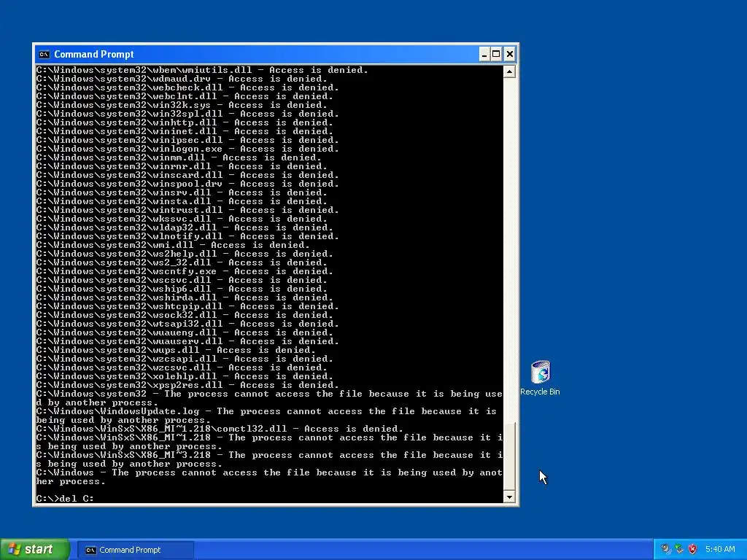Select Command Prompt taskbar button
This screenshot has height=560, width=747.
[135, 550]
